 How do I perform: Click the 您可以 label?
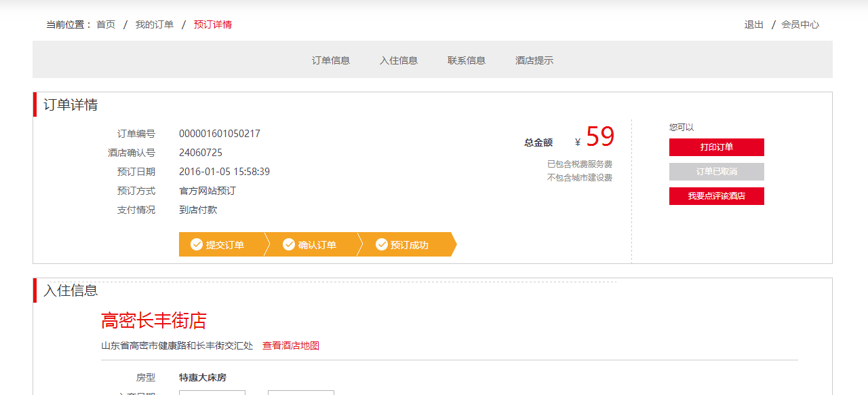pos(682,128)
